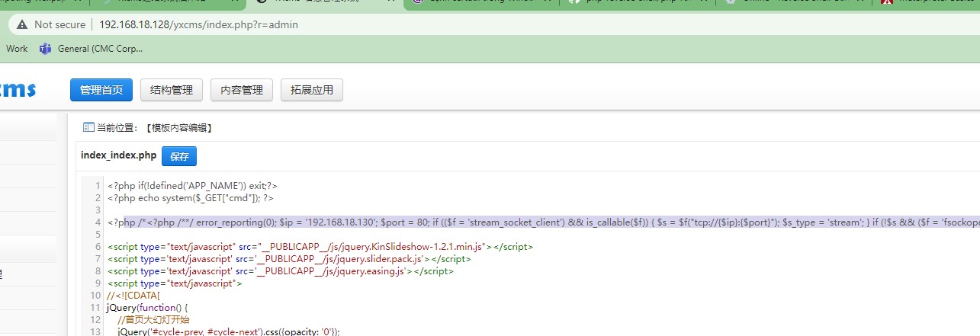
Task: Click script line for jquery.KinSlideshow-1.2.1.min.js
Action: click(x=320, y=246)
